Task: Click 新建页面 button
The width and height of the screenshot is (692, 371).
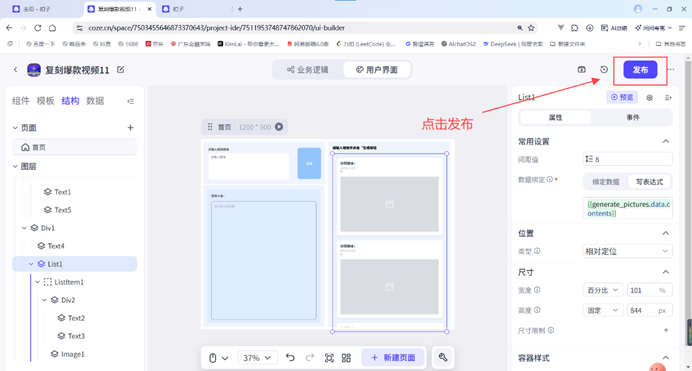Action: [393, 357]
